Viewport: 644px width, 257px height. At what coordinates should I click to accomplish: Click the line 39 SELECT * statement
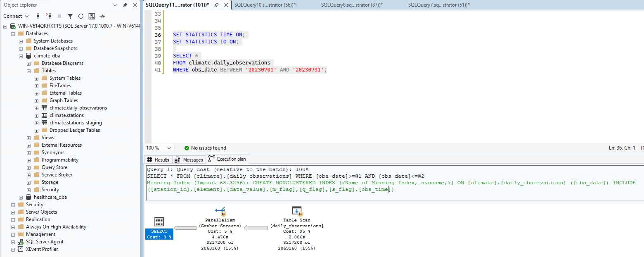[x=185, y=56]
